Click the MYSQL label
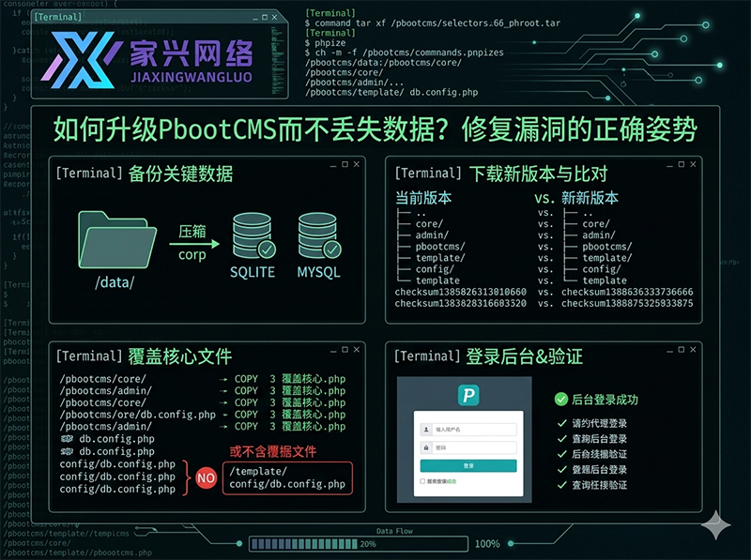 click(x=318, y=272)
